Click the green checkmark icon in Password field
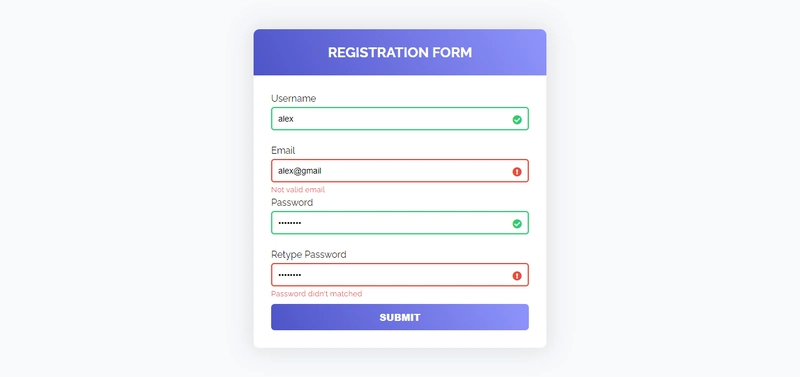 click(x=517, y=223)
